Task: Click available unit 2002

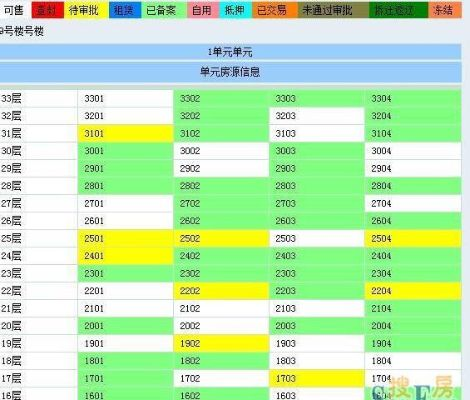Action: [x=221, y=326]
